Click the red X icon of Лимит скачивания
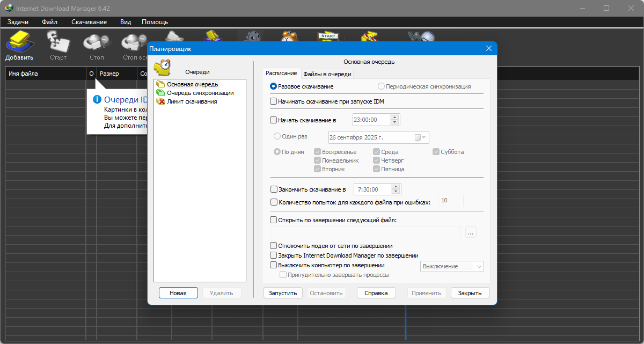 pos(160,101)
